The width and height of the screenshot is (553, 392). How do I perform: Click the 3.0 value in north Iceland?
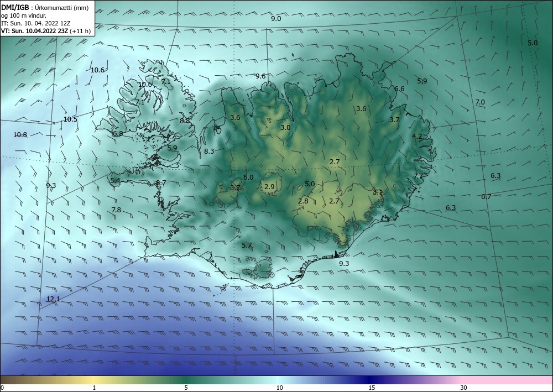(285, 127)
